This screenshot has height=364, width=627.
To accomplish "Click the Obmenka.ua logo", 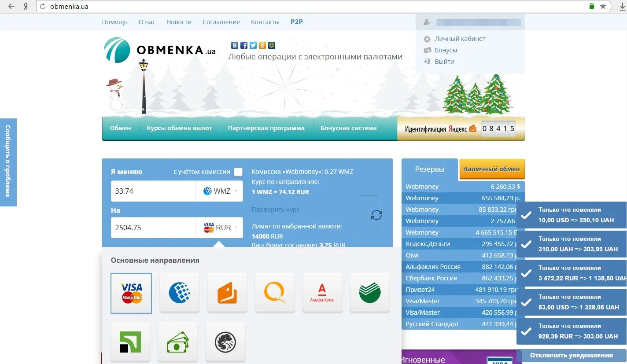I will (x=160, y=50).
